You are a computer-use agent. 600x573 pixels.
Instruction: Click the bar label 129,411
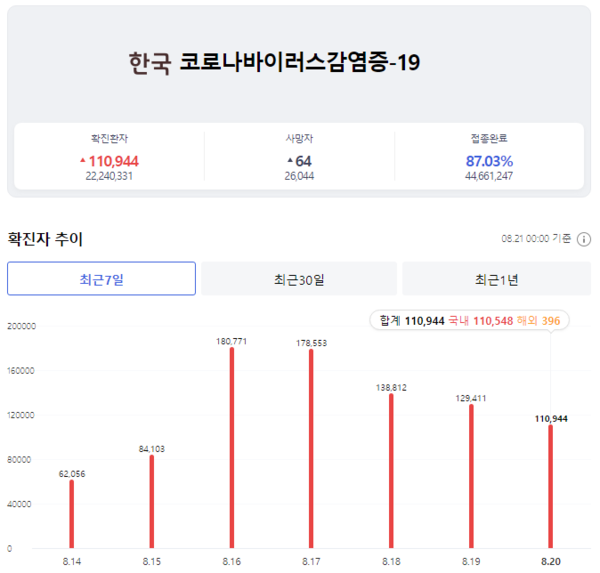point(471,398)
